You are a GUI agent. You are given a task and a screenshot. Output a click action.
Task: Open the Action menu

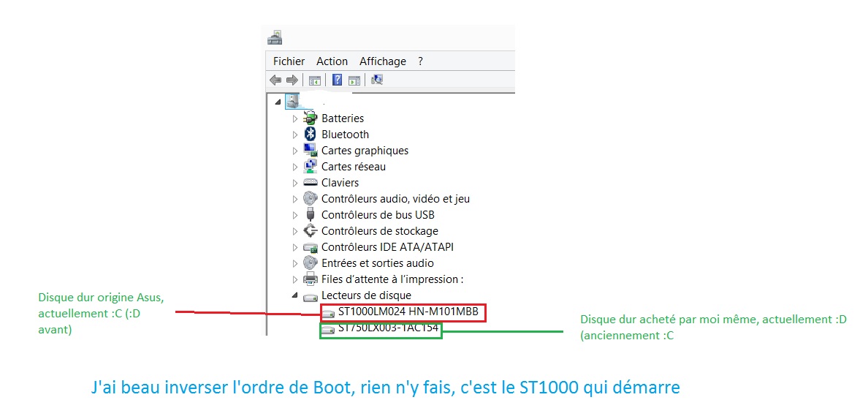coord(332,61)
